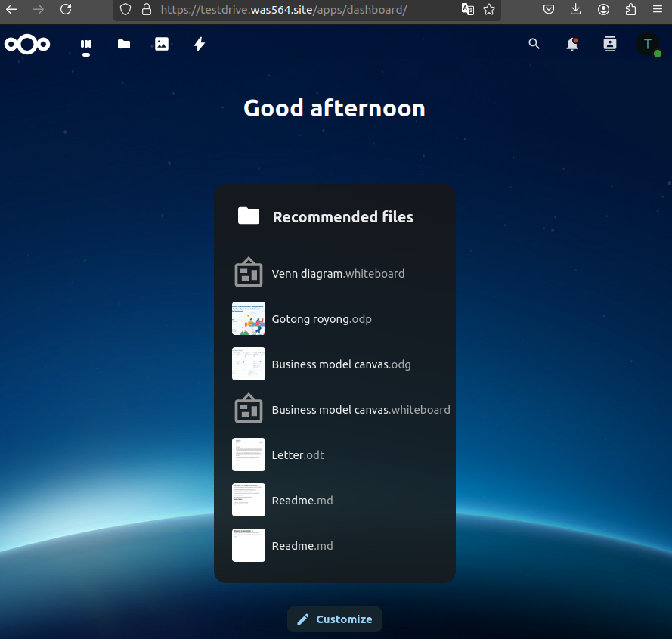The width and height of the screenshot is (672, 639).
Task: Open Gotong royong.odp file
Action: (335, 318)
